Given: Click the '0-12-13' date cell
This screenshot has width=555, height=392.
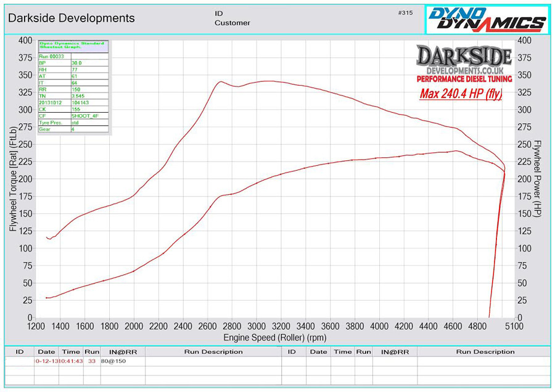Looking at the screenshot, I should 46,361.
